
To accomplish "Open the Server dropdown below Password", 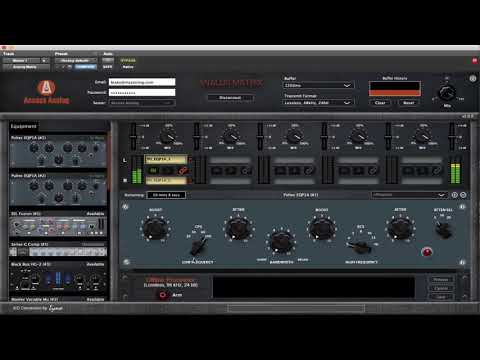I will (142, 103).
